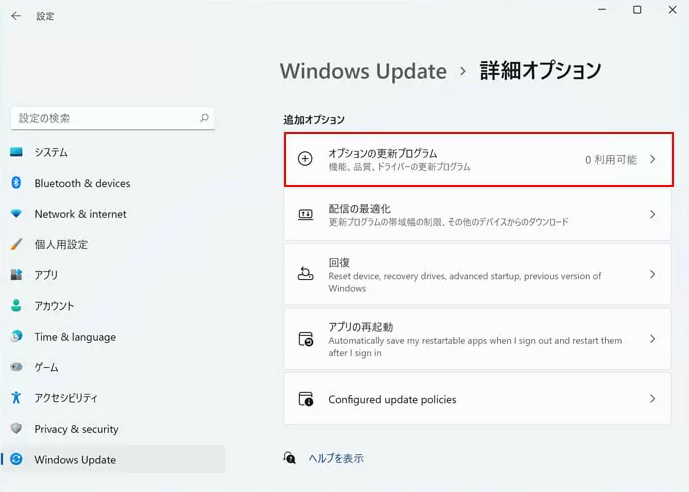Open Time & language settings

point(112,336)
